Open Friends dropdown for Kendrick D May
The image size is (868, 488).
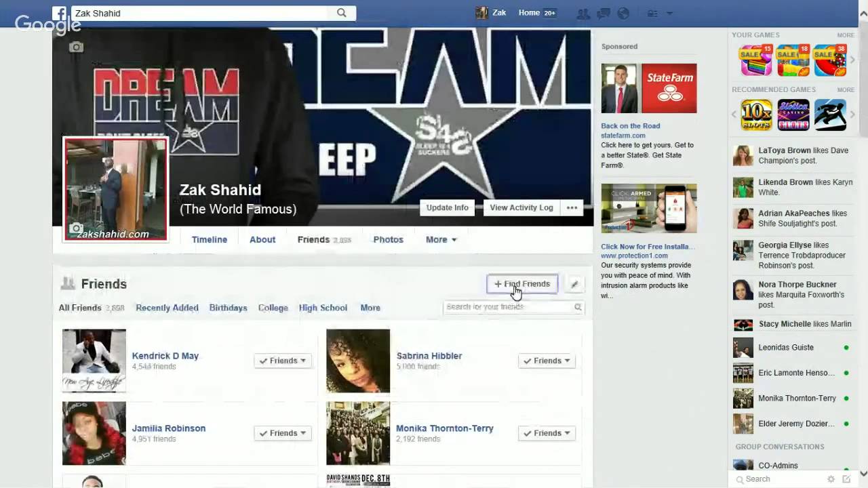[283, 361]
